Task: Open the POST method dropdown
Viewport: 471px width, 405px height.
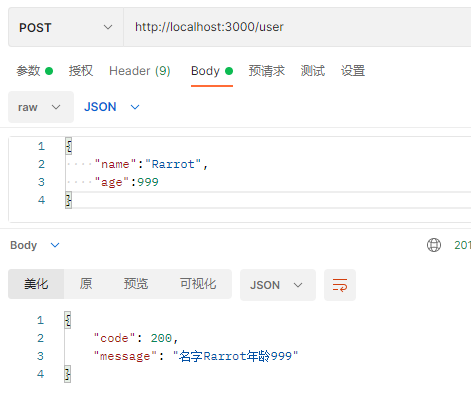Action: click(66, 27)
